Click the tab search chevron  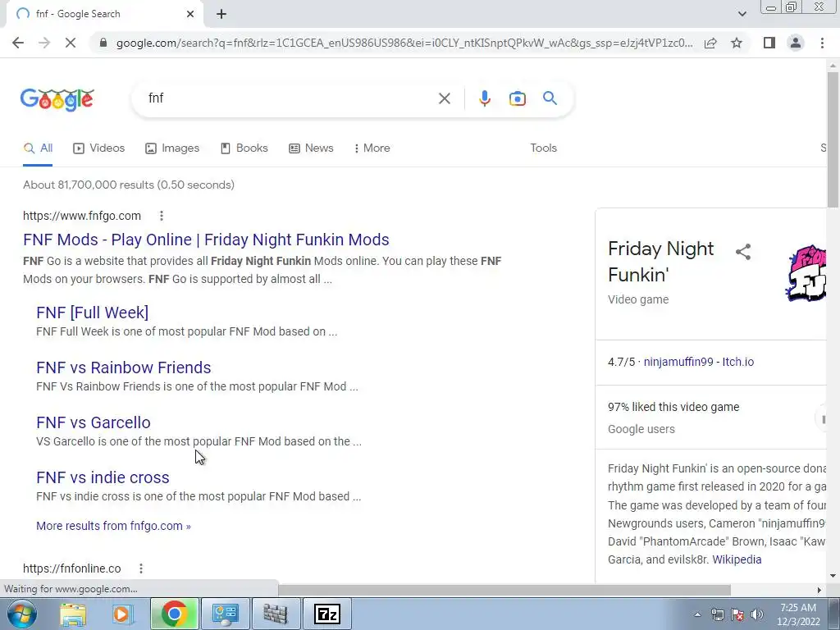742,14
